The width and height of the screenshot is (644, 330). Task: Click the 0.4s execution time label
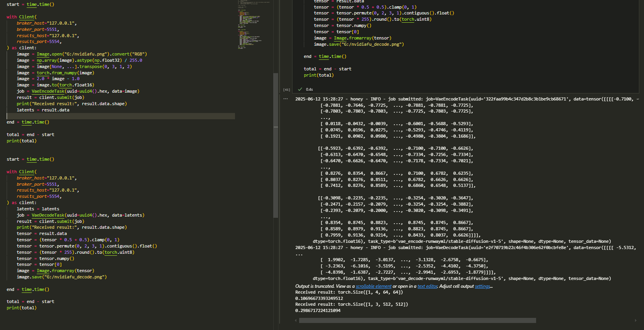(309, 90)
